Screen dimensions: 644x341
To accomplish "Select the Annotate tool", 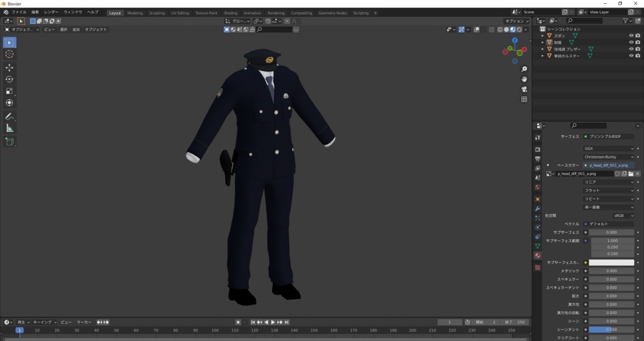I will point(9,116).
